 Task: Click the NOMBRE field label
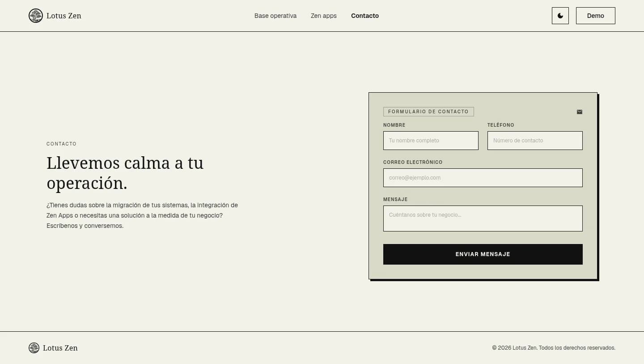coord(394,125)
